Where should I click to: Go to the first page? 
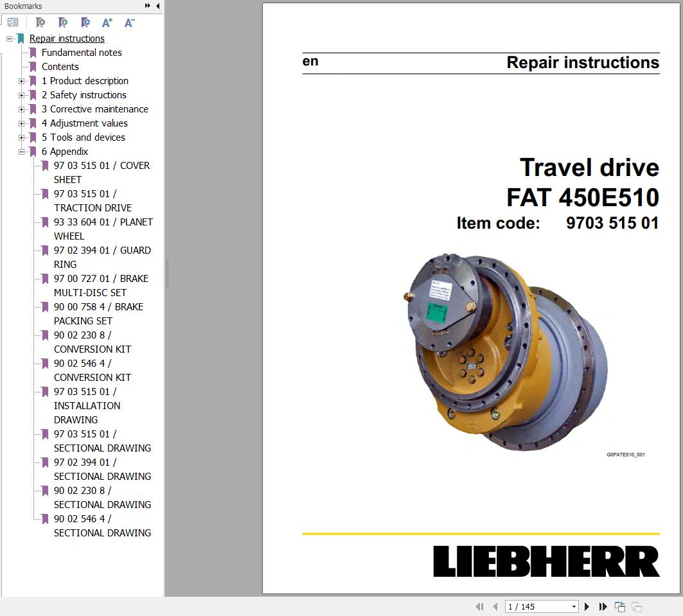[479, 606]
